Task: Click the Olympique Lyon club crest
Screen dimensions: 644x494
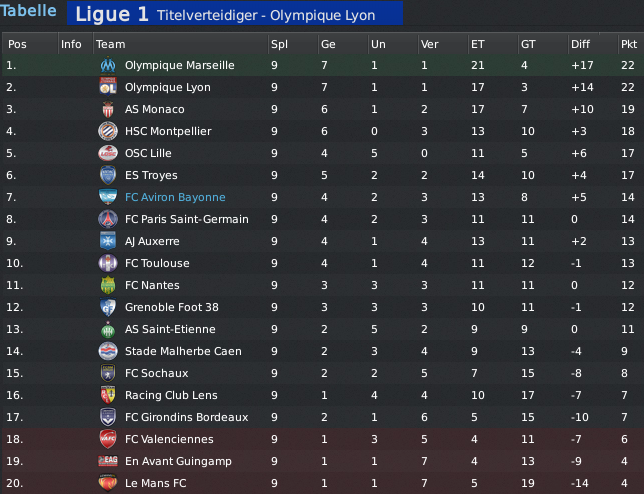Action: coord(108,87)
